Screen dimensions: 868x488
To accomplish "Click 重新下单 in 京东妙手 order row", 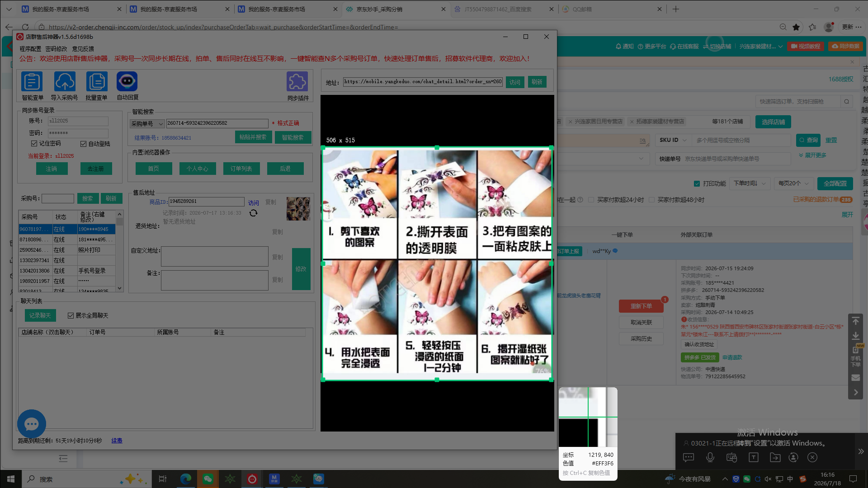I will [641, 306].
